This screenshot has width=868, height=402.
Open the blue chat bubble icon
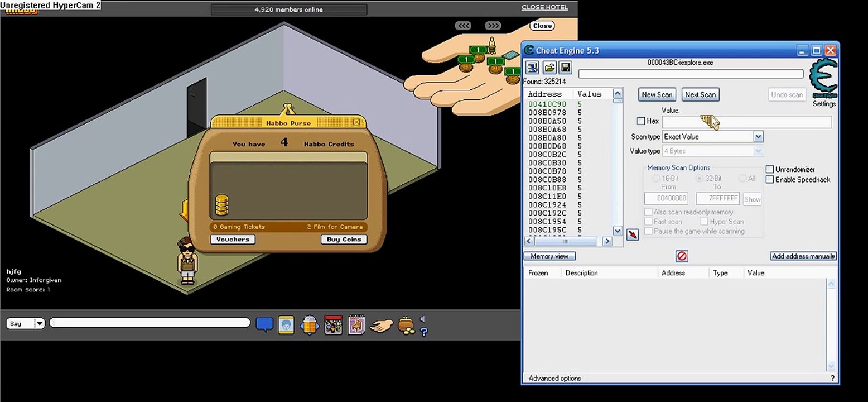pyautogui.click(x=264, y=324)
